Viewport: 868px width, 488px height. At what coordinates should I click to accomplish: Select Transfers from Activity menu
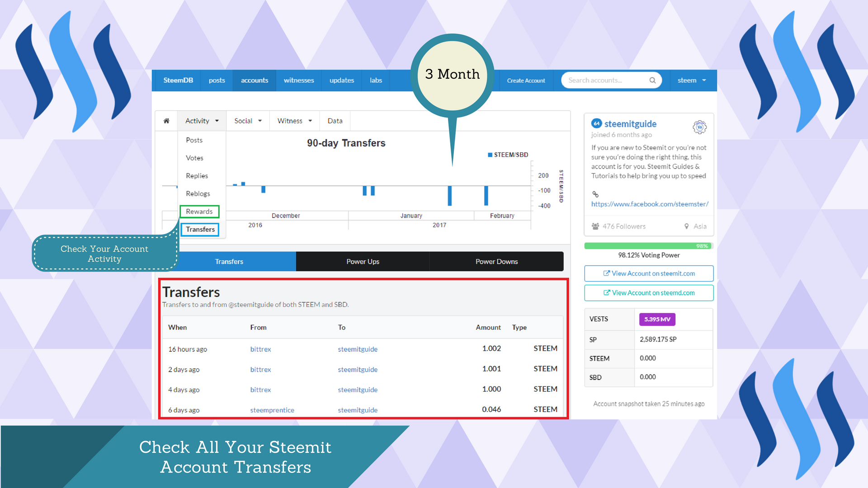click(x=200, y=229)
